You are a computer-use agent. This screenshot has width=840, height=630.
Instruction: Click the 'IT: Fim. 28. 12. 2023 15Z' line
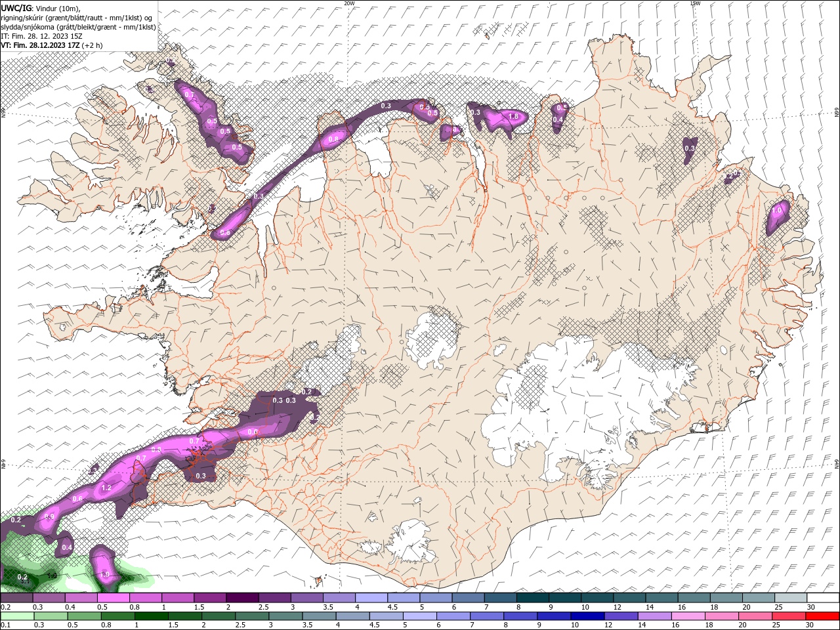[41, 36]
